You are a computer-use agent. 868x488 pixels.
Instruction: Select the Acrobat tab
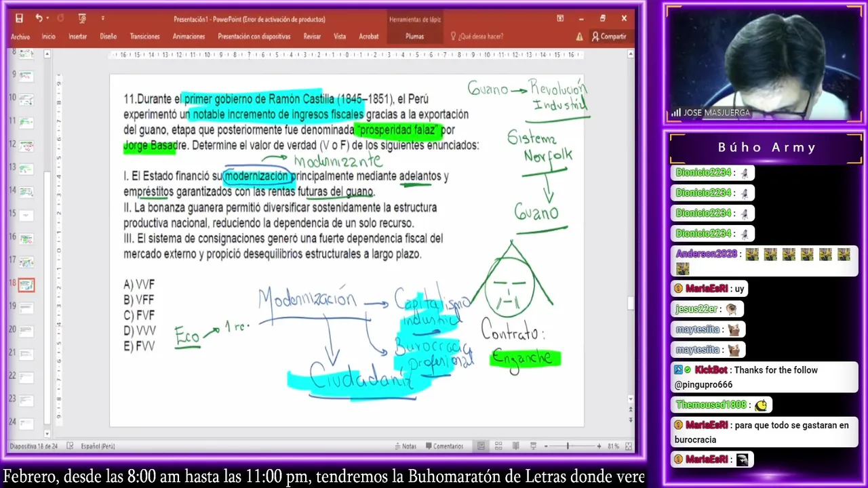(x=369, y=37)
